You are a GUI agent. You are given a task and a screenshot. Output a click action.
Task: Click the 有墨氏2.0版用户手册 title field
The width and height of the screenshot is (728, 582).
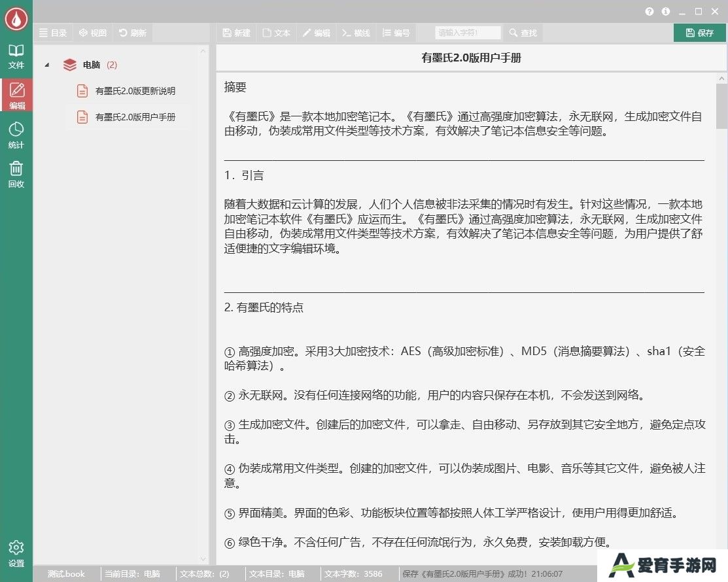471,58
